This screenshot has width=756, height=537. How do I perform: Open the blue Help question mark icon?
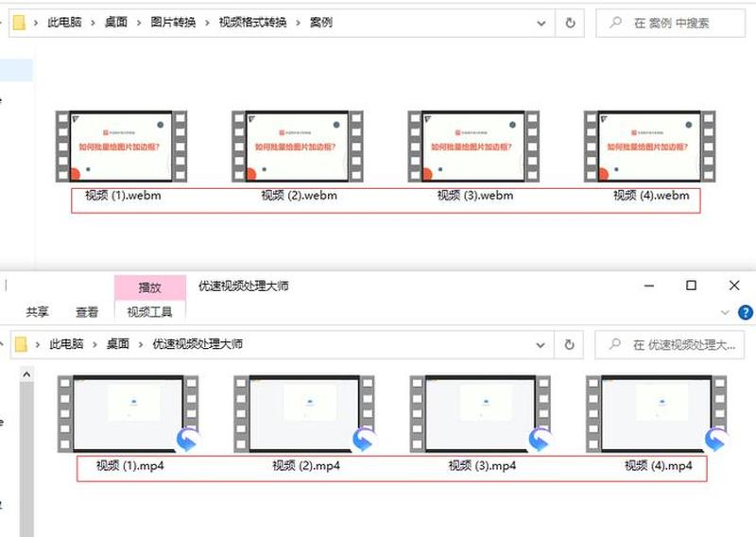click(746, 312)
